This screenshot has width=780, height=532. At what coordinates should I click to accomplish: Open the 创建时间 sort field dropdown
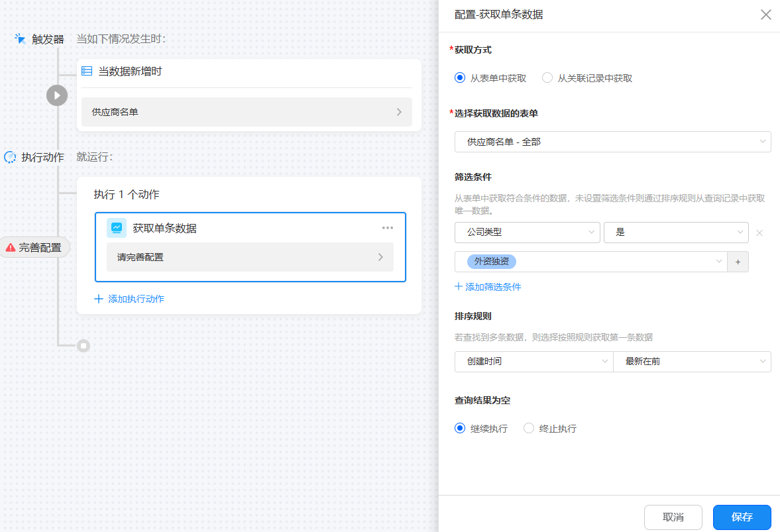coord(533,362)
